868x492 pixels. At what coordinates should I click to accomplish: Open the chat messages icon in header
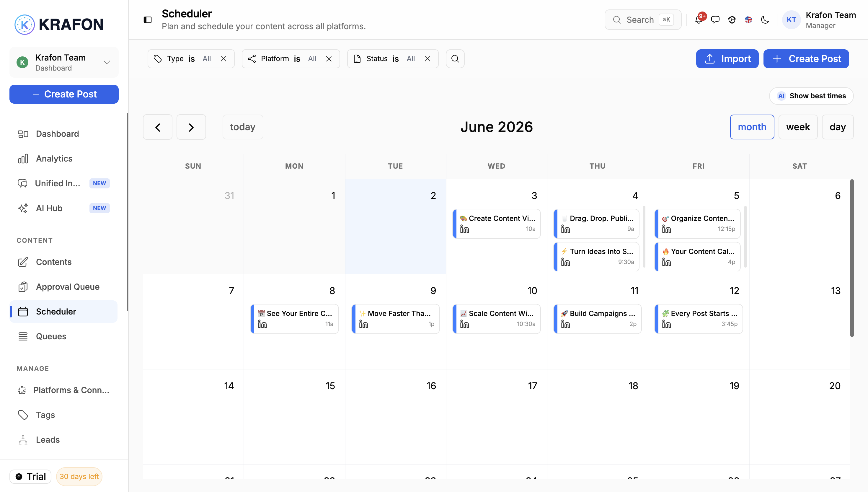click(x=715, y=20)
